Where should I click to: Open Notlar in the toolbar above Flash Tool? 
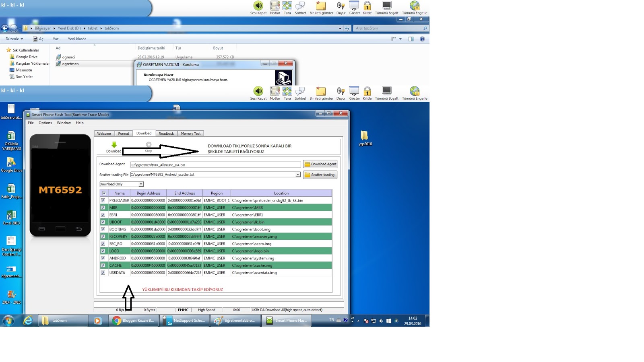click(275, 93)
